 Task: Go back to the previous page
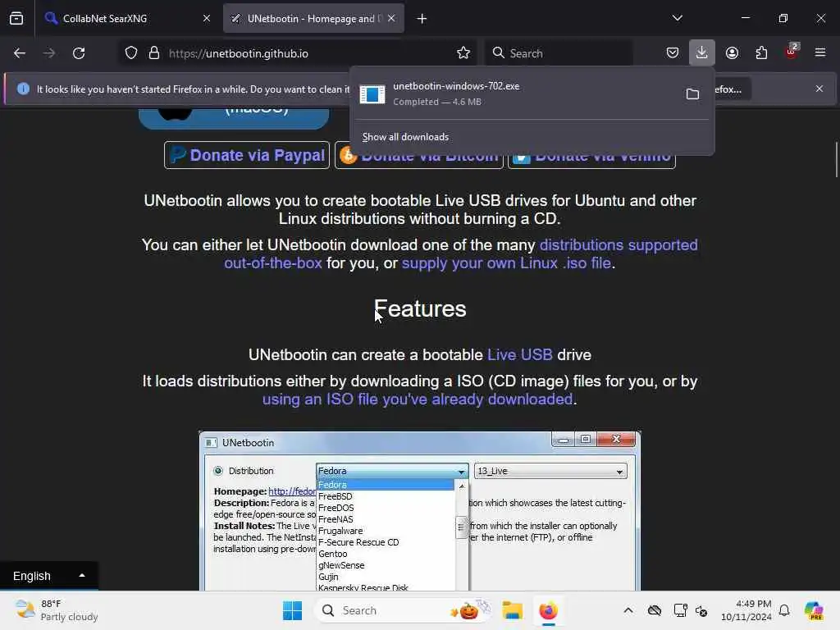[x=20, y=53]
